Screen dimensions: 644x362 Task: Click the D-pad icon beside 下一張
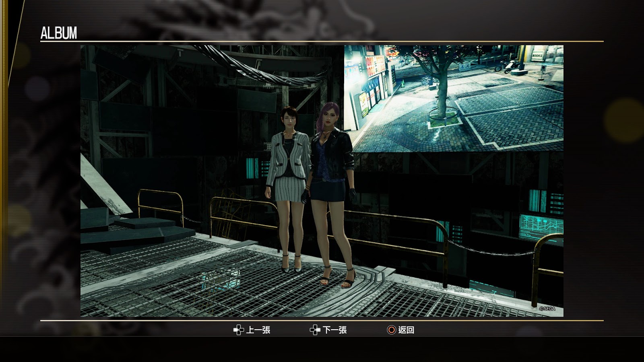tap(315, 330)
